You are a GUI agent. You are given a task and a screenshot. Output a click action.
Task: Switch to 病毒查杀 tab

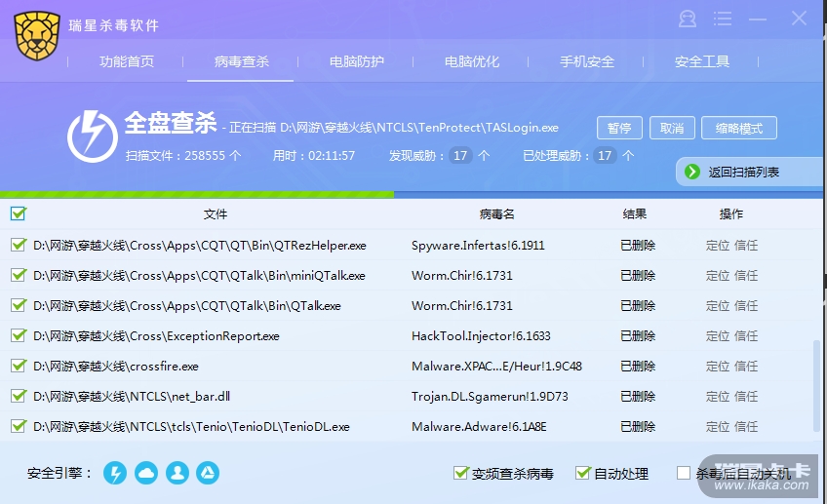tap(241, 61)
